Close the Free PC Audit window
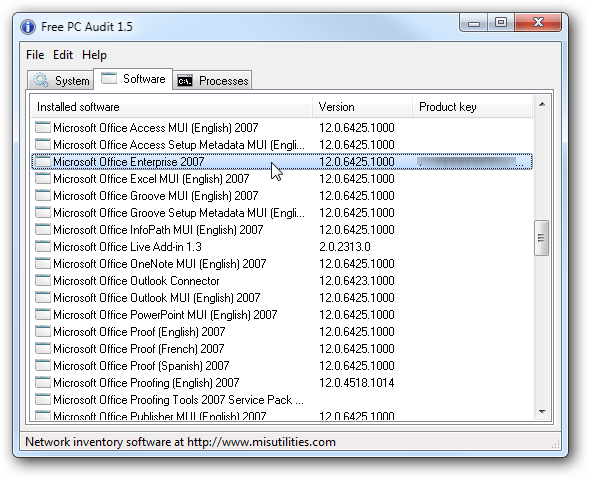Viewport: 589px width, 478px height. [538, 23]
